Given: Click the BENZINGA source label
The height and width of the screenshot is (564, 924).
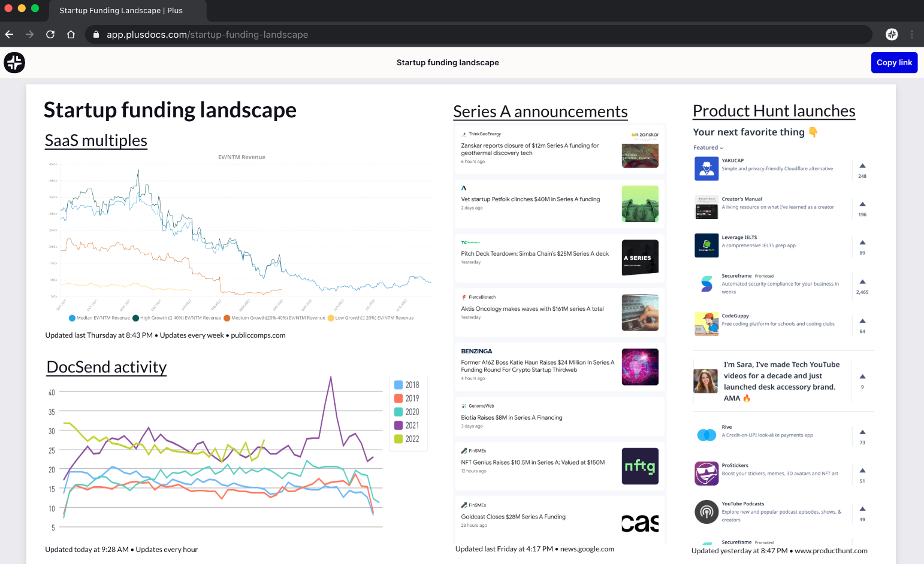Looking at the screenshot, I should 476,351.
